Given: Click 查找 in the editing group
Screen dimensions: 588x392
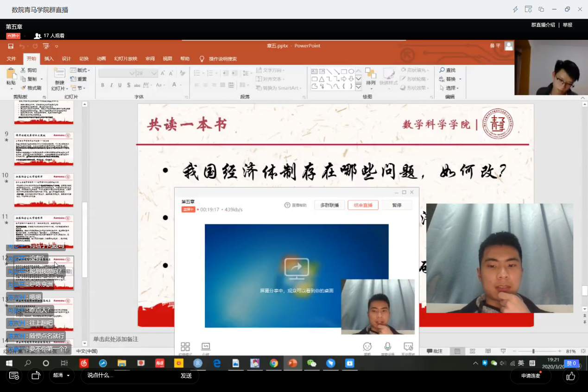Looking at the screenshot, I should tap(448, 70).
